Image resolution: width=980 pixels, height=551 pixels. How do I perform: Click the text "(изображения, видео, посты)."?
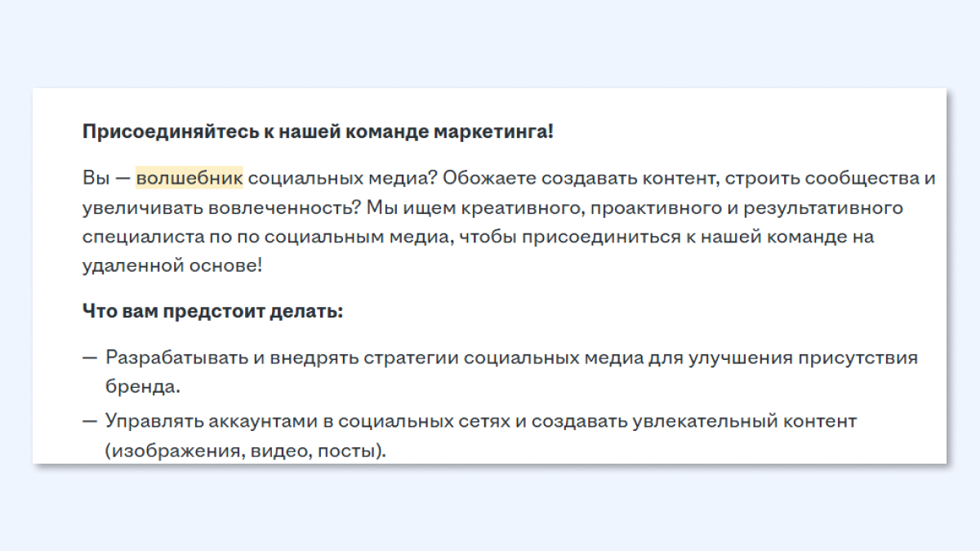[245, 450]
